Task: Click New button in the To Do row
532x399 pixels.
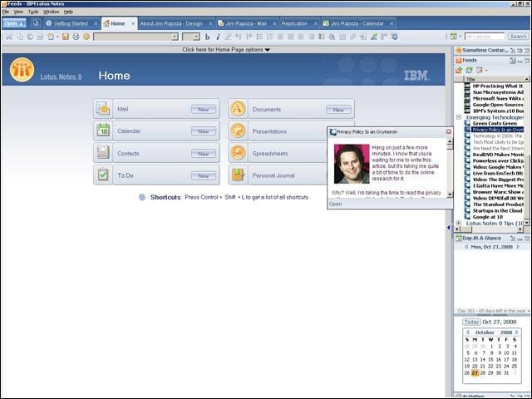Action: [203, 175]
